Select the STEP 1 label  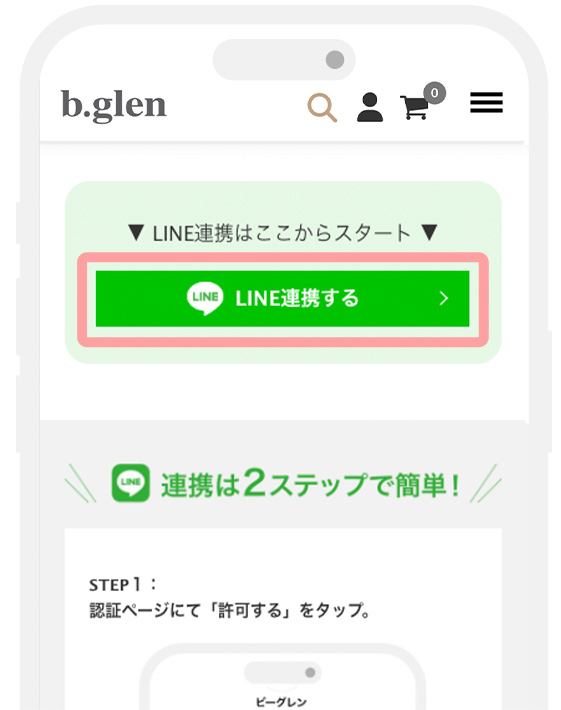click(123, 585)
